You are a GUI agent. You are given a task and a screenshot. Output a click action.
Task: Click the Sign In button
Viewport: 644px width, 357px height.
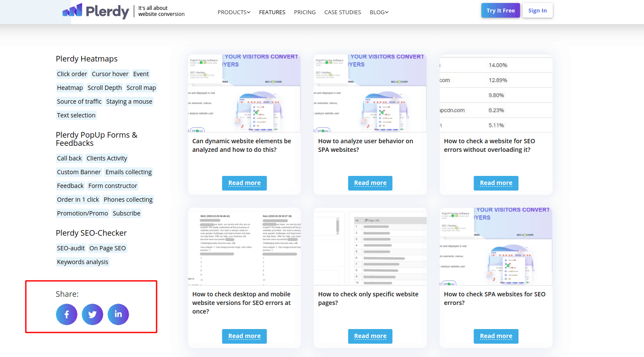point(537,10)
